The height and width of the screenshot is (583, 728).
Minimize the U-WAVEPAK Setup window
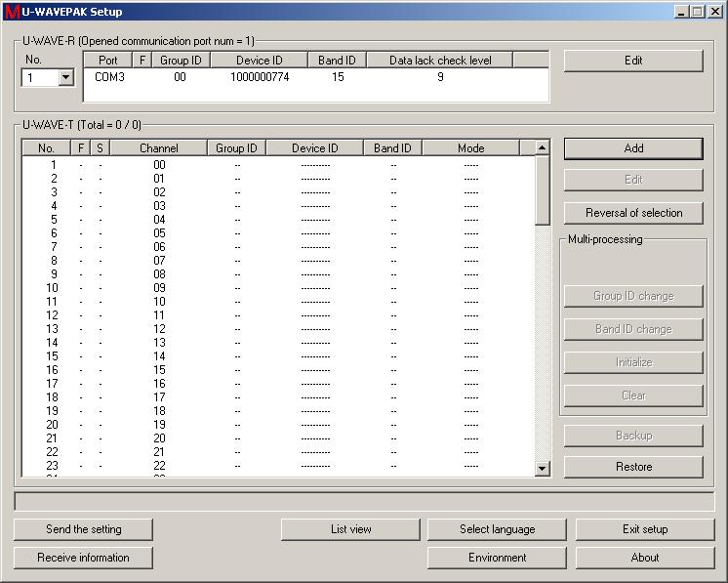pos(681,12)
